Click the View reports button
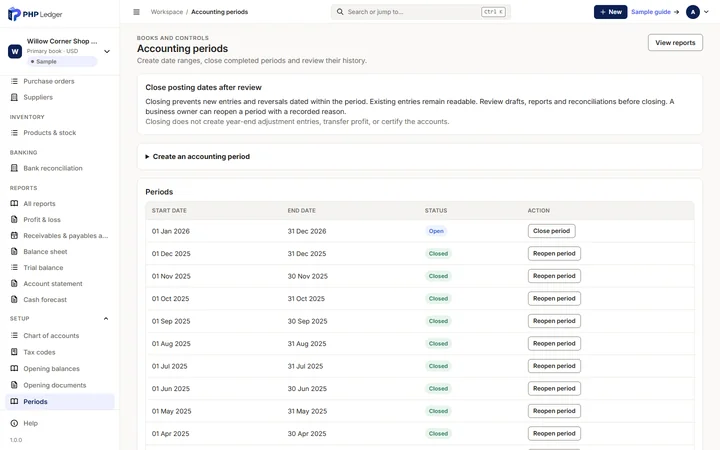The height and width of the screenshot is (450, 720). pos(675,43)
